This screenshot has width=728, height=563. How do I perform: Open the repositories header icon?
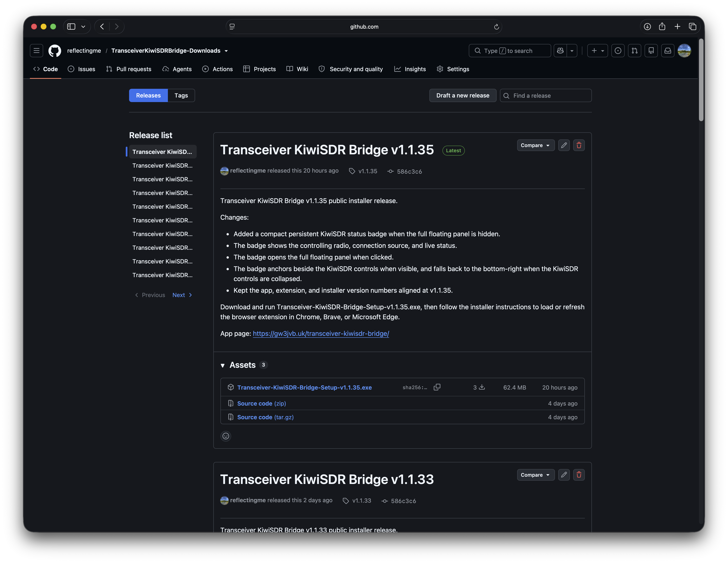tap(651, 51)
